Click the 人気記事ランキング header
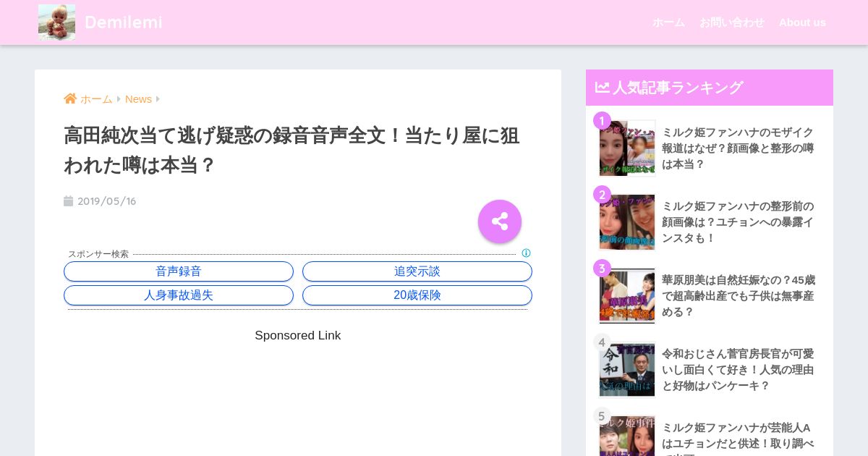 point(678,88)
